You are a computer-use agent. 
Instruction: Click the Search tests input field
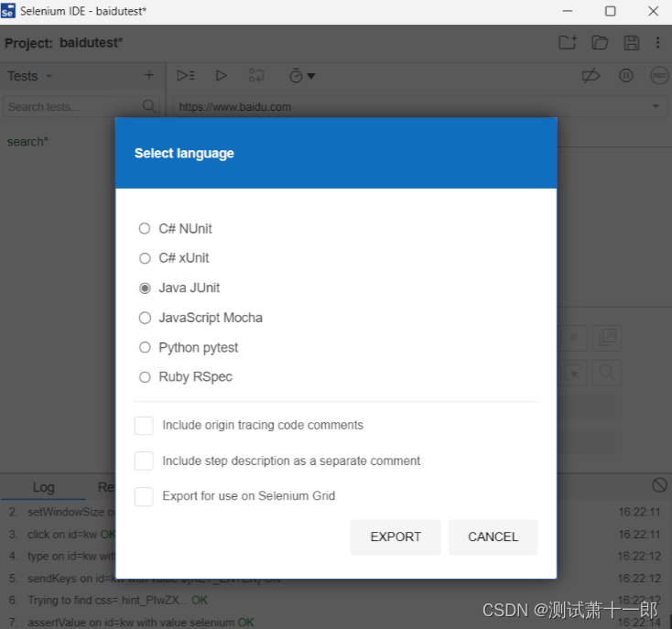[74, 107]
